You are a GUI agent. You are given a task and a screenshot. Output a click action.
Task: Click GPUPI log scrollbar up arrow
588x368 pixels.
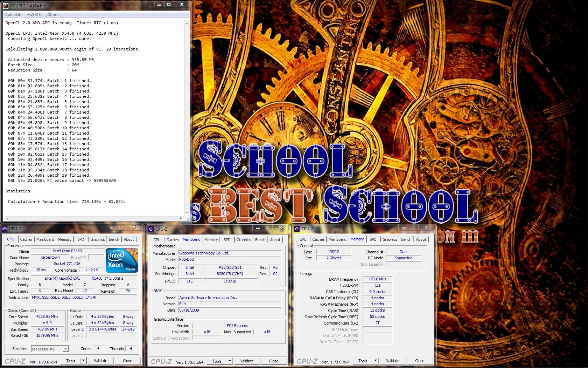(187, 23)
